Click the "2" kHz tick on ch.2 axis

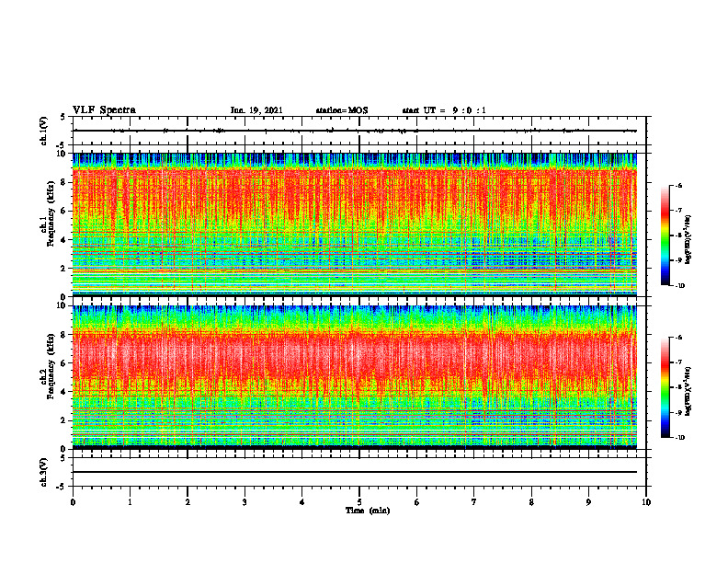tap(63, 420)
